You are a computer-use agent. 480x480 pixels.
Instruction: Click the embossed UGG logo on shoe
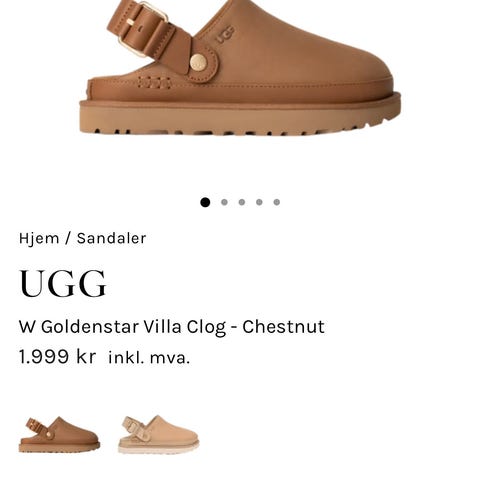(225, 35)
